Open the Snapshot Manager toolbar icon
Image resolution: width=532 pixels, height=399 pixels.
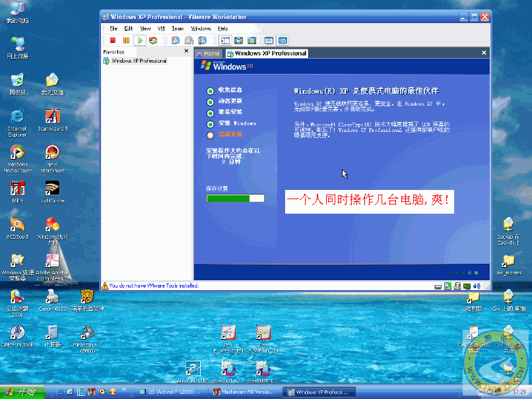click(202, 41)
